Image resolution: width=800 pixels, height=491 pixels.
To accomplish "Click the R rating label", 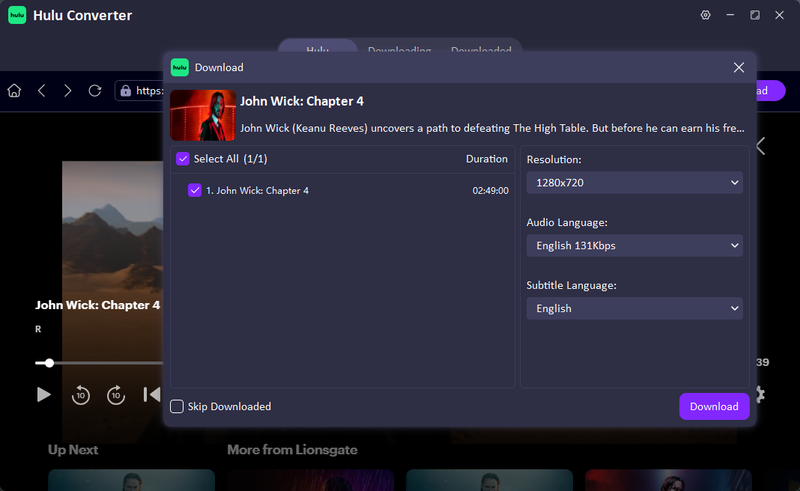I will [x=38, y=329].
